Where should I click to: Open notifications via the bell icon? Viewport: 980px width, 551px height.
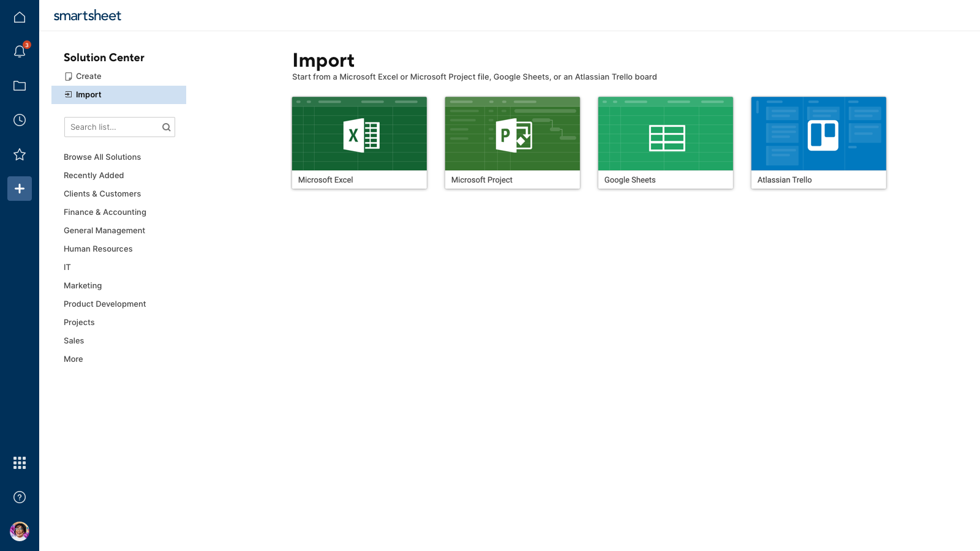click(19, 51)
